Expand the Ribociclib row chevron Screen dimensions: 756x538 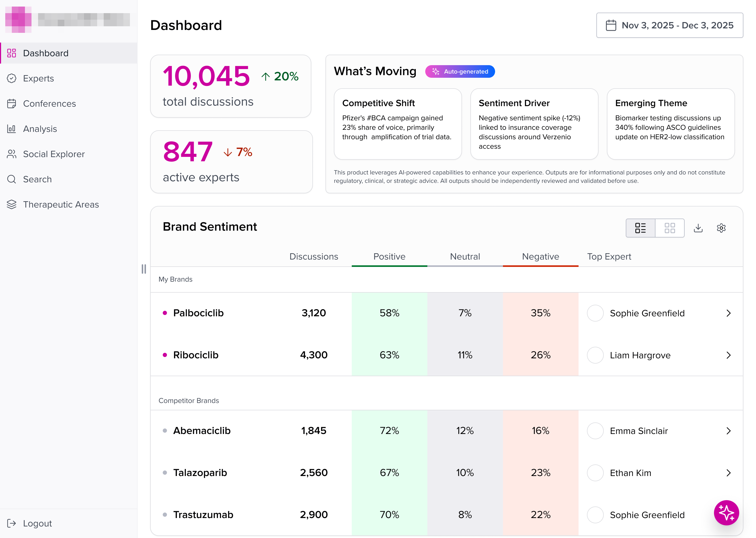728,355
